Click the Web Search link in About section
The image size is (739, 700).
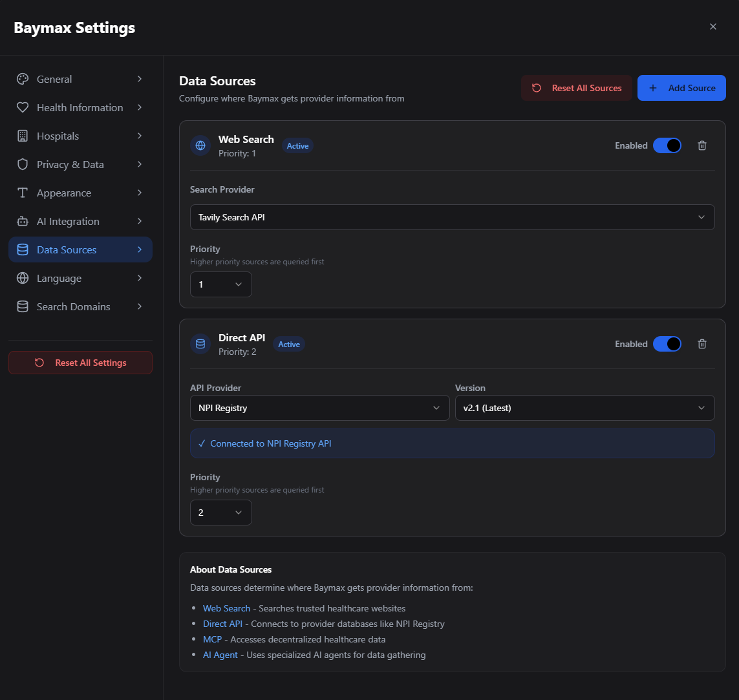tap(226, 608)
